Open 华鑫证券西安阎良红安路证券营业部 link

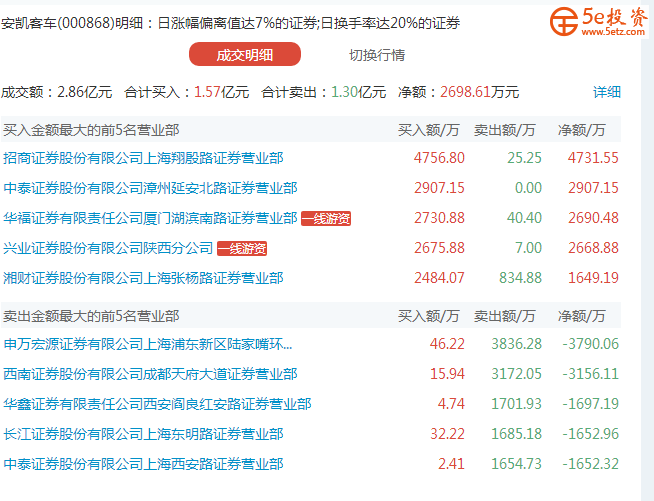point(157,404)
